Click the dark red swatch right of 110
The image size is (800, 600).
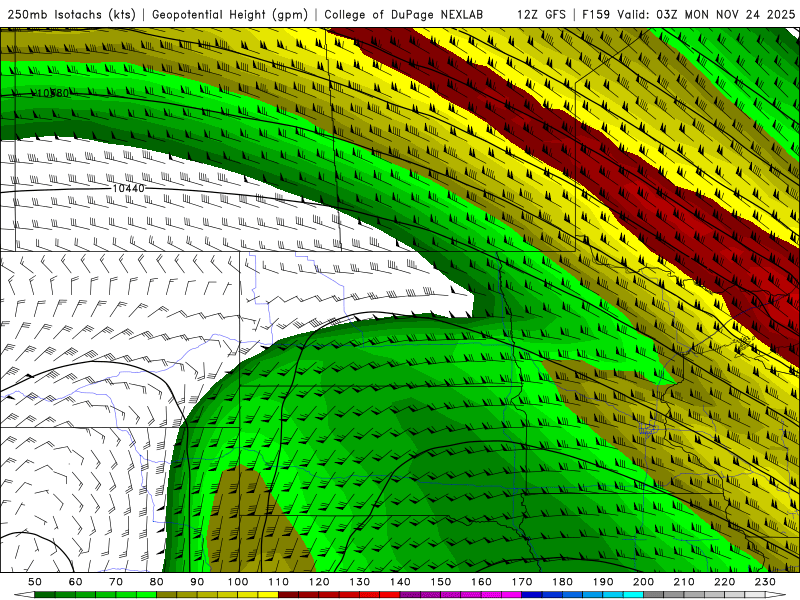[288, 595]
